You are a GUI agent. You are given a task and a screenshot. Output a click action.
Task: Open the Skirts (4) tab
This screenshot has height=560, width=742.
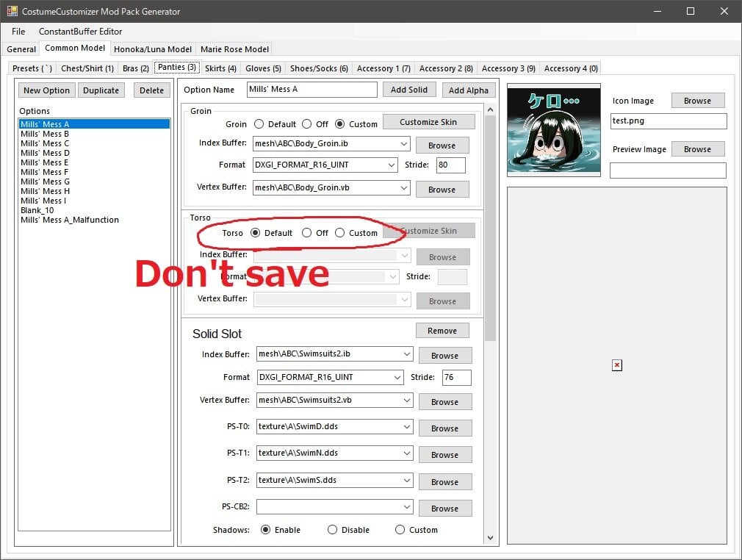pos(220,68)
